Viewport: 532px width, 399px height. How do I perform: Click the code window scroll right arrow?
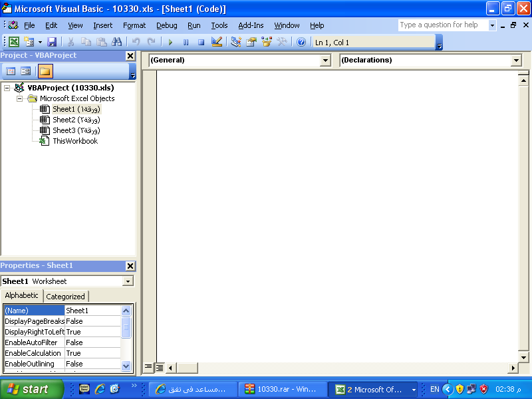point(513,368)
